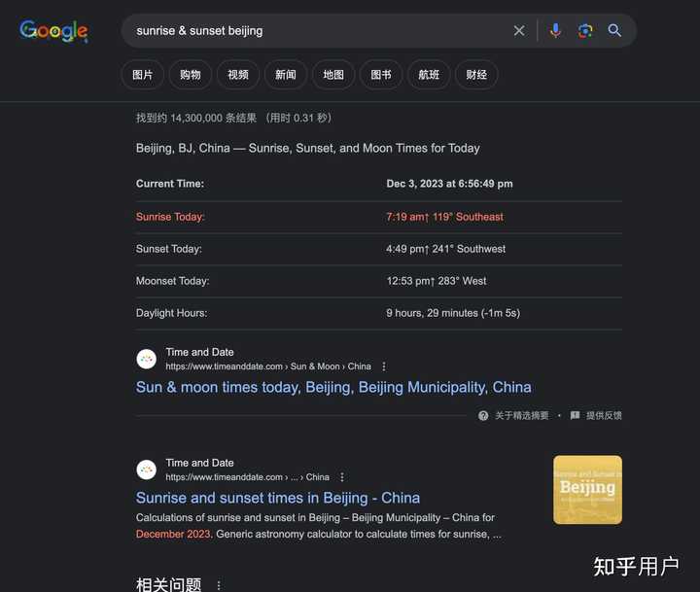
Task: Switch to the 航班 tab
Action: point(429,75)
